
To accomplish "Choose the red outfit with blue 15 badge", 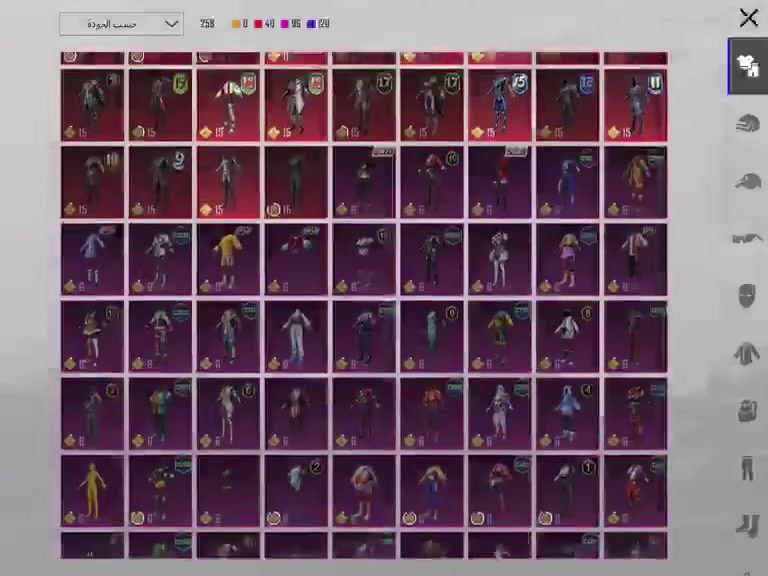I will 500,105.
